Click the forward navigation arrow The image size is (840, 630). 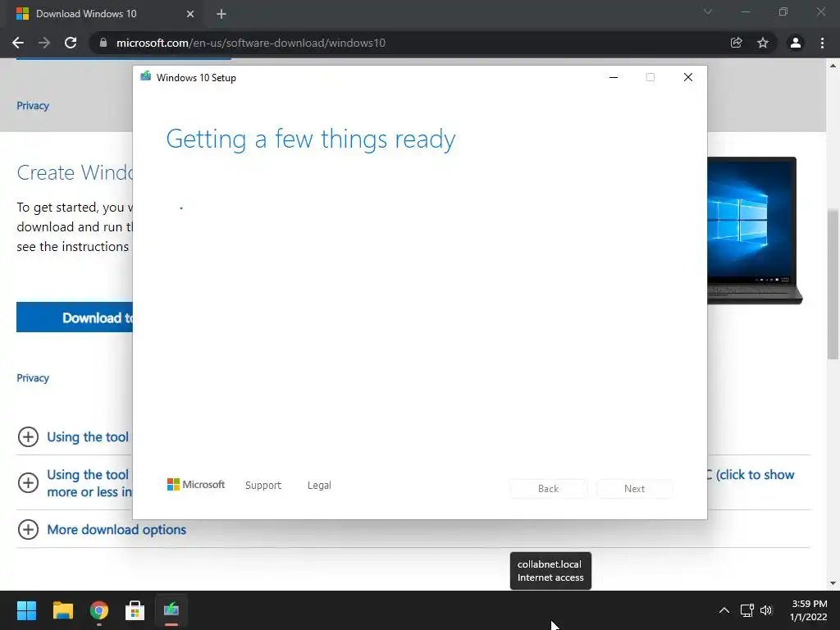(x=44, y=43)
